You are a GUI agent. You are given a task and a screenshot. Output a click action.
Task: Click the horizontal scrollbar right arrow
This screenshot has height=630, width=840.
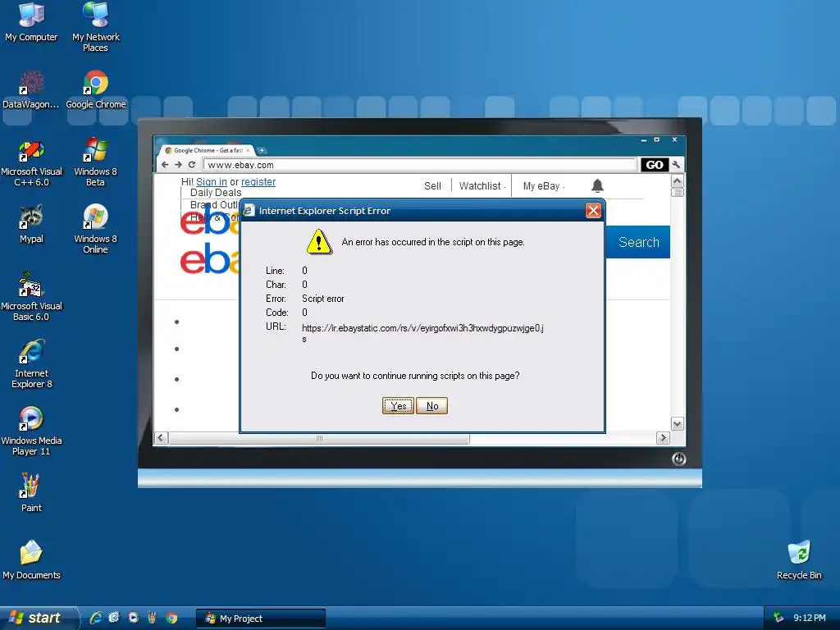tap(663, 438)
